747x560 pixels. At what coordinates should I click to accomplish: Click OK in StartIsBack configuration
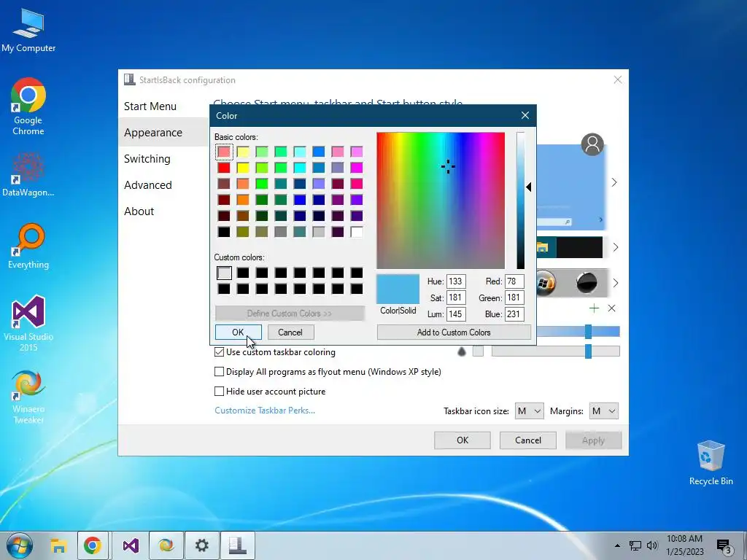click(462, 440)
